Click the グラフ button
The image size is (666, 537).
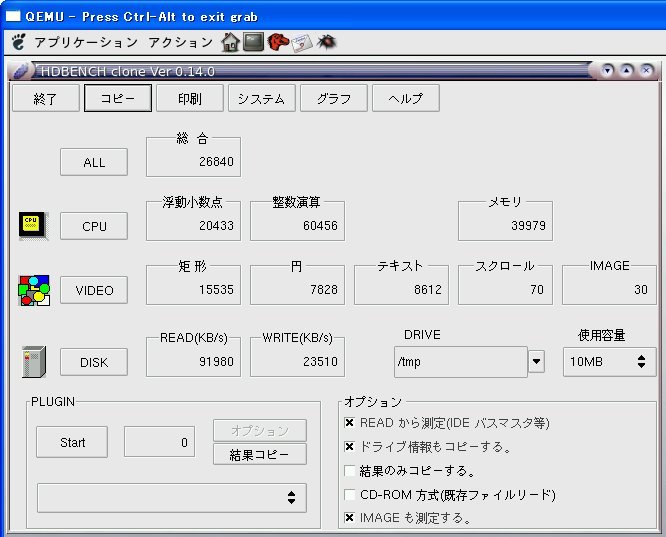point(333,98)
